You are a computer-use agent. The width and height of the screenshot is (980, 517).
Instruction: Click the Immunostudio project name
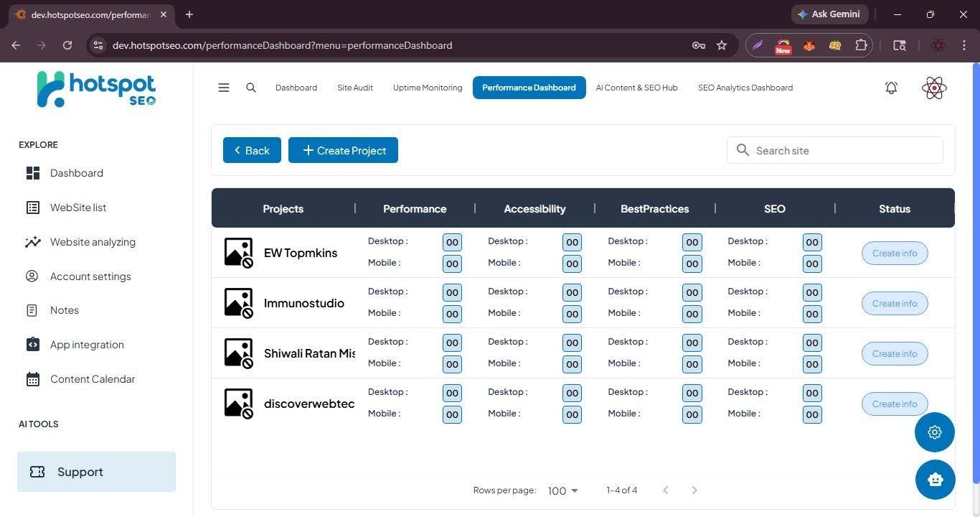(304, 303)
